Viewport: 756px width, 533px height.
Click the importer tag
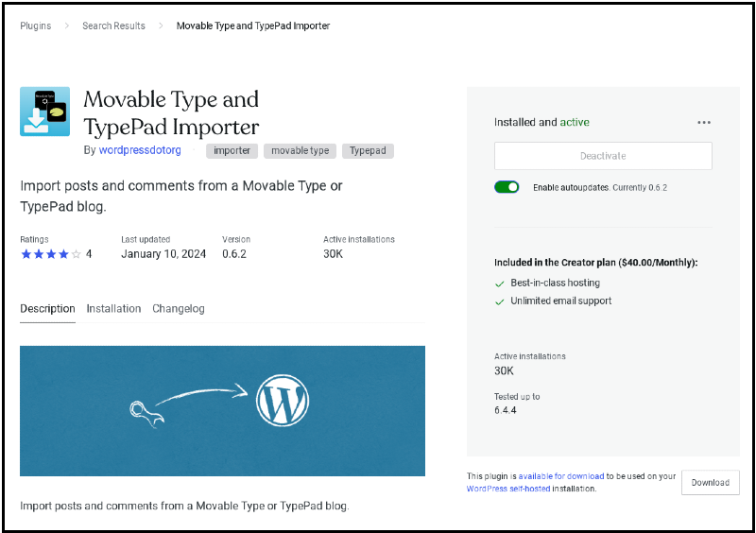(x=232, y=151)
